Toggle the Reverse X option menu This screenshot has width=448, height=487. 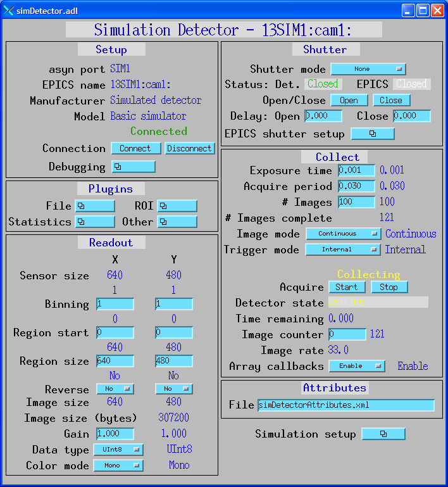(115, 389)
